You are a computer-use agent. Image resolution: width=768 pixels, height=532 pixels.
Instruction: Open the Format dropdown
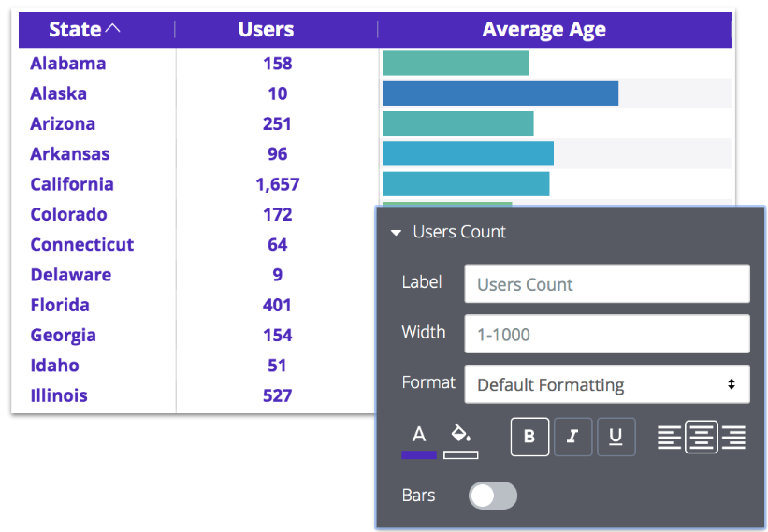point(606,384)
